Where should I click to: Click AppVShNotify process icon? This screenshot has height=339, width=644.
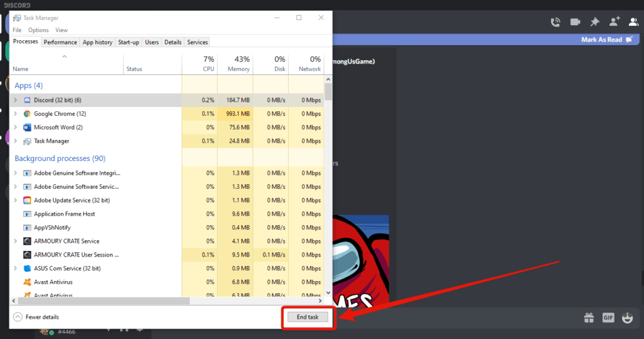[x=27, y=228]
